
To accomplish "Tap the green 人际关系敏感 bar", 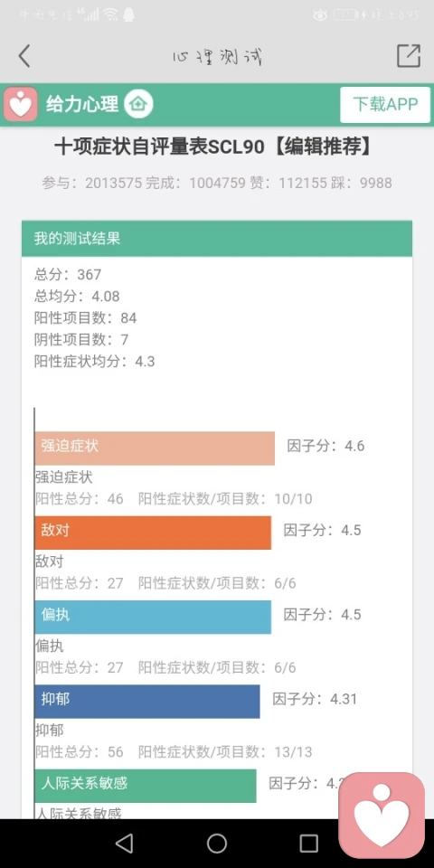I will (x=146, y=786).
